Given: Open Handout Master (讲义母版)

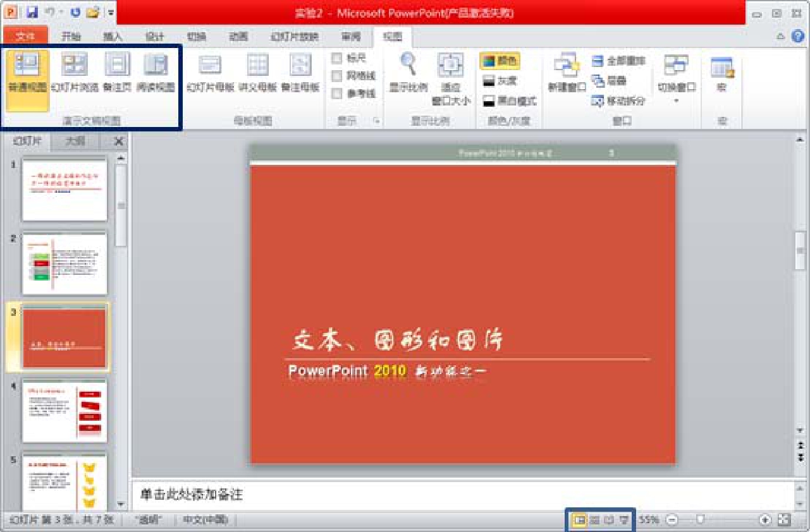Looking at the screenshot, I should tap(258, 74).
